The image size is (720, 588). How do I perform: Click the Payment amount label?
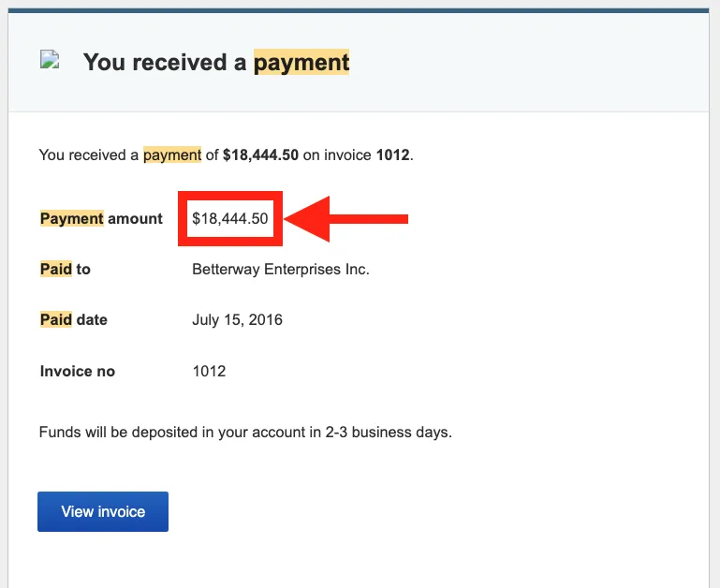point(101,219)
